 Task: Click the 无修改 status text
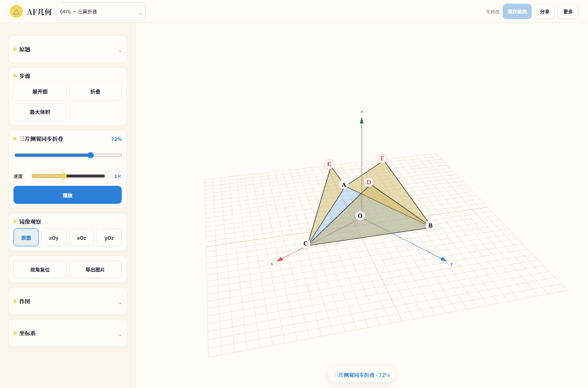pos(493,12)
